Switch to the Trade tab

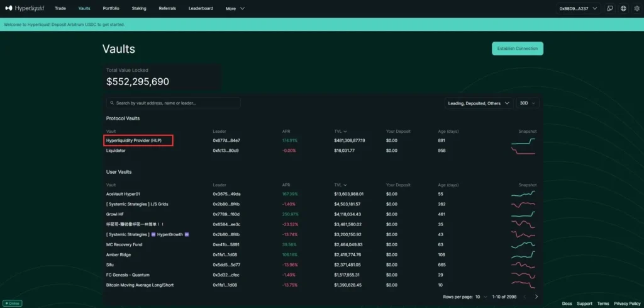[x=60, y=9]
